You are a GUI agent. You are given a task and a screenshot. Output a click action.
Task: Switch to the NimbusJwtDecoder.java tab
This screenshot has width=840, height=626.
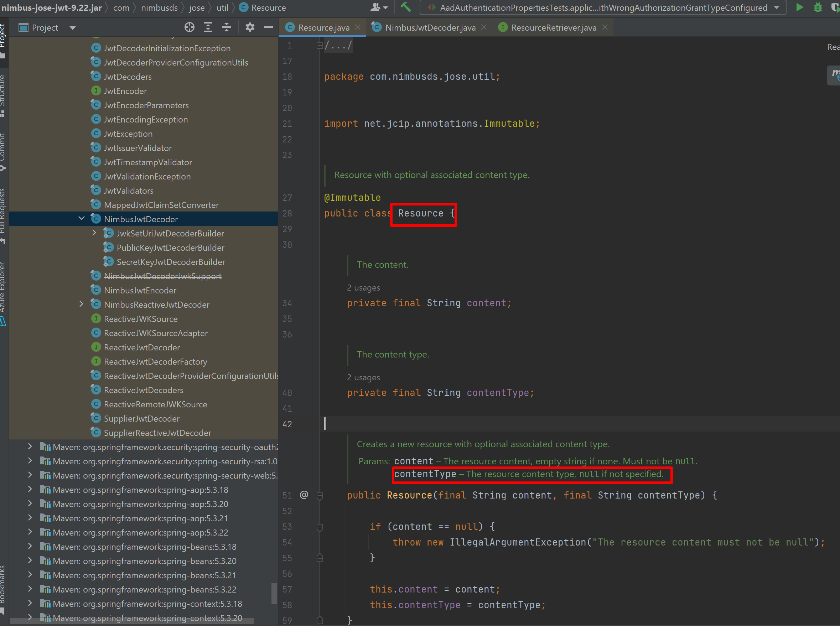[430, 28]
